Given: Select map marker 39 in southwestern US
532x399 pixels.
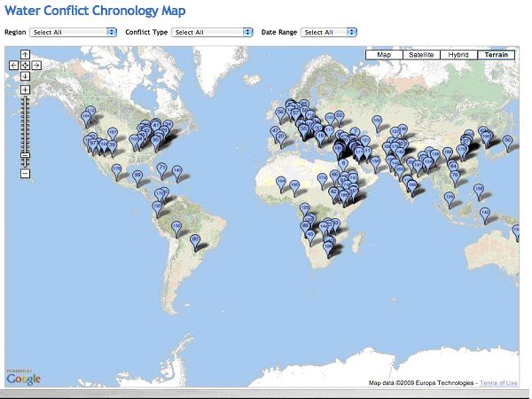Looking at the screenshot, I should [112, 147].
